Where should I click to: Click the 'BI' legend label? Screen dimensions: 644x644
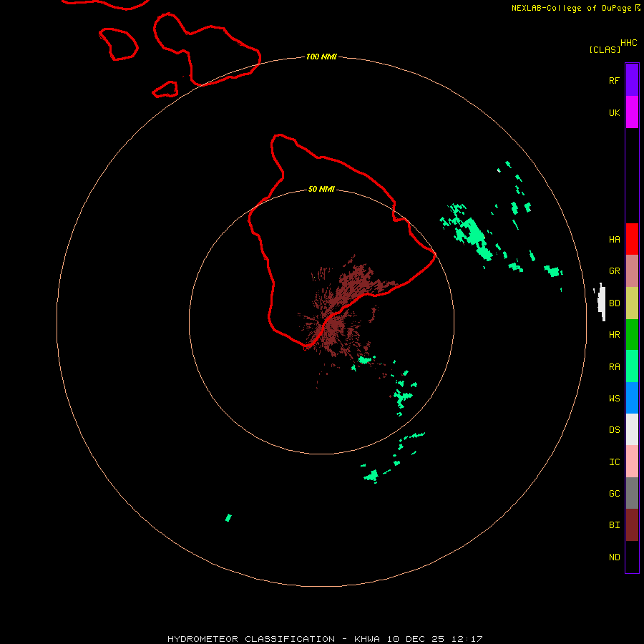614,525
